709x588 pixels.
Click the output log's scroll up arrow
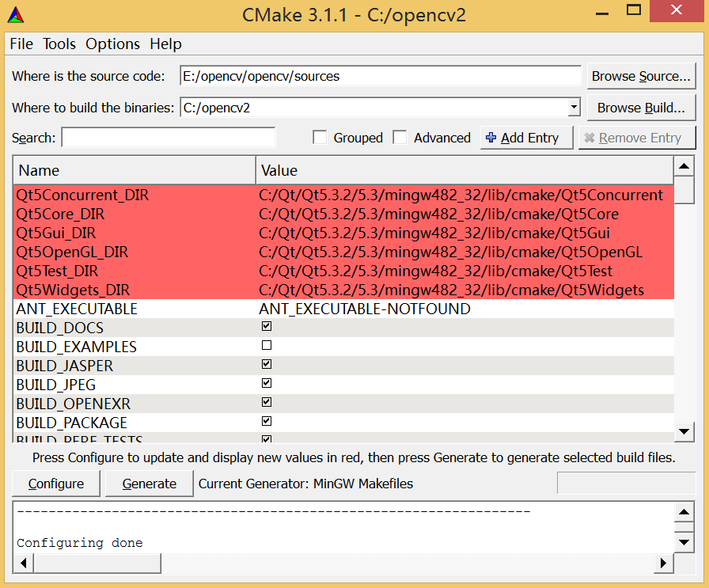[684, 512]
